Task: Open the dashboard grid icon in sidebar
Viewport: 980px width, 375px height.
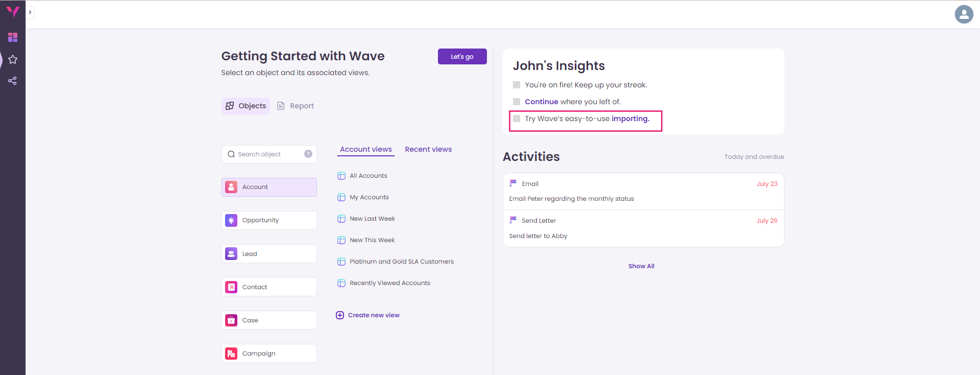Action: (13, 37)
